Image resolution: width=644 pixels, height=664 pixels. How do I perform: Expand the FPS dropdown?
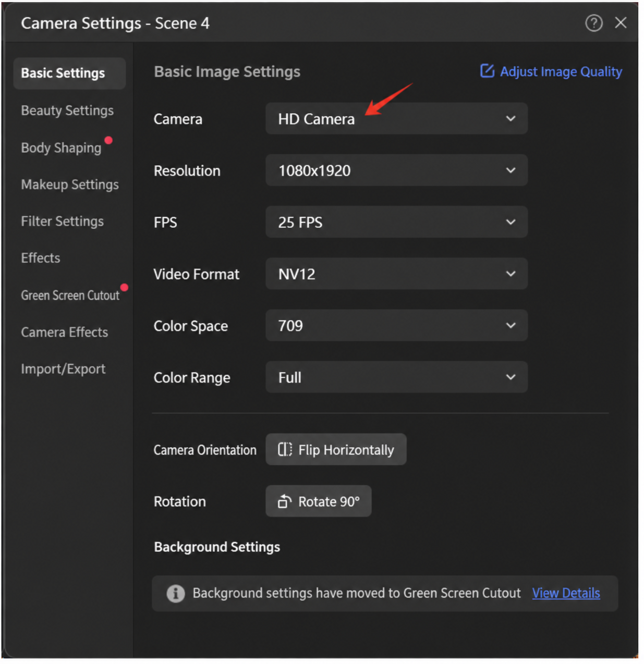396,222
